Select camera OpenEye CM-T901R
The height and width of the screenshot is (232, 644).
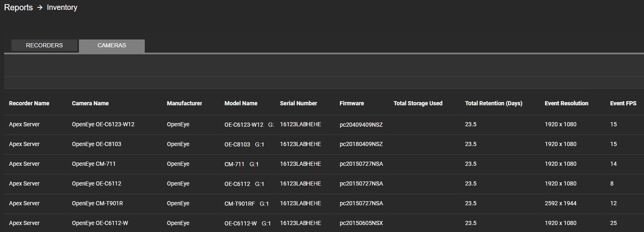[x=97, y=203]
